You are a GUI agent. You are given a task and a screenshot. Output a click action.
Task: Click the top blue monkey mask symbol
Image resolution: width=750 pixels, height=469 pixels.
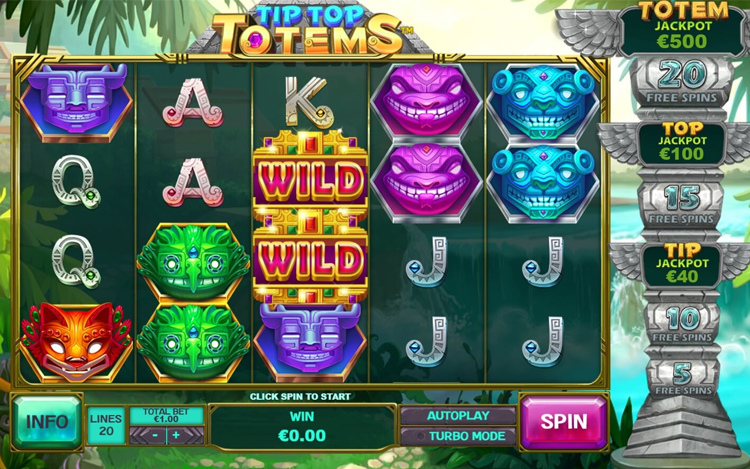coord(542,102)
